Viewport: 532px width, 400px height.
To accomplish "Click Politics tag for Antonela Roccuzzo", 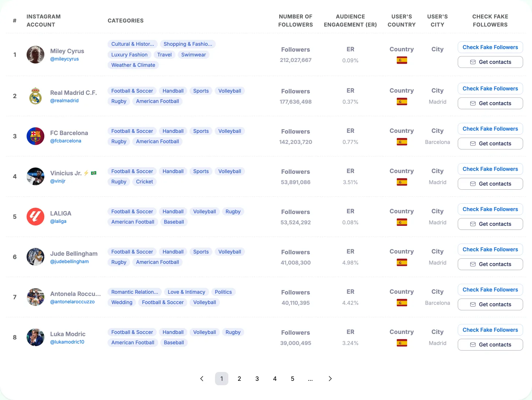I will tap(224, 292).
